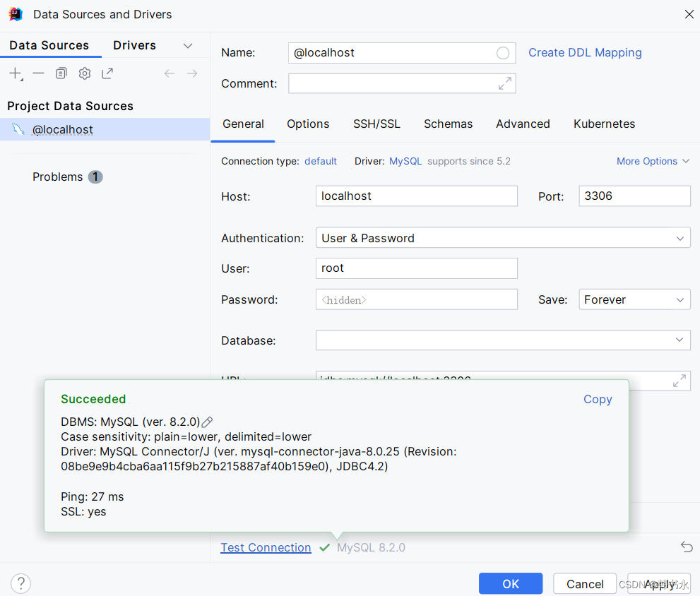Click the MySQL dolphin icon beside @localhost
The width and height of the screenshot is (700, 596).
18,129
